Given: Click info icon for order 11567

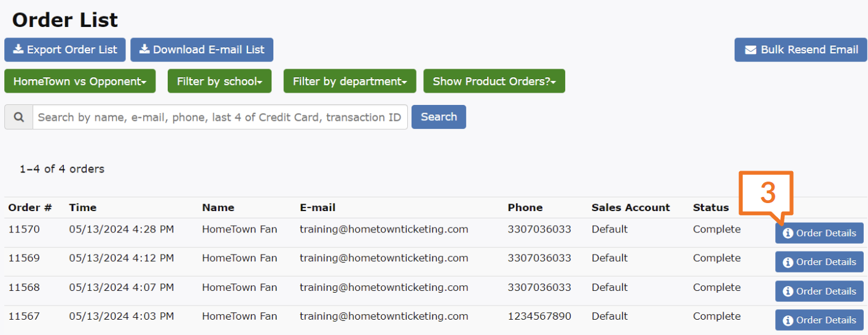Looking at the screenshot, I should [788, 320].
